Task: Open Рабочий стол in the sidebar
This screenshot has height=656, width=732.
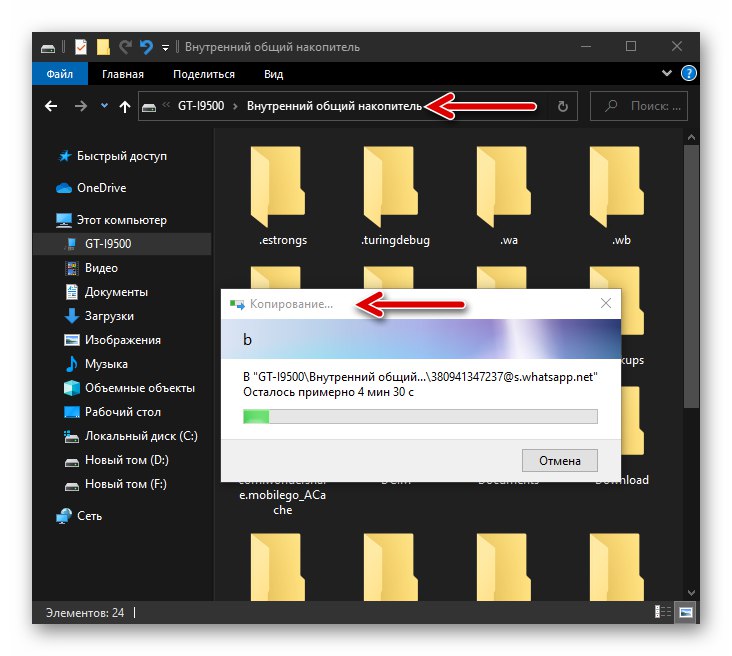Action: pos(122,412)
